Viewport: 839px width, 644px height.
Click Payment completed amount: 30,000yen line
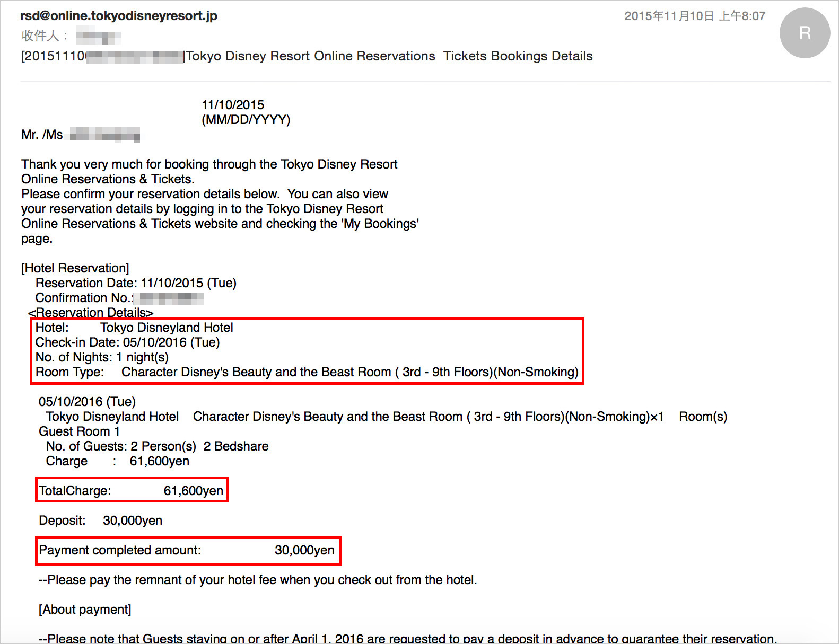pos(187,550)
